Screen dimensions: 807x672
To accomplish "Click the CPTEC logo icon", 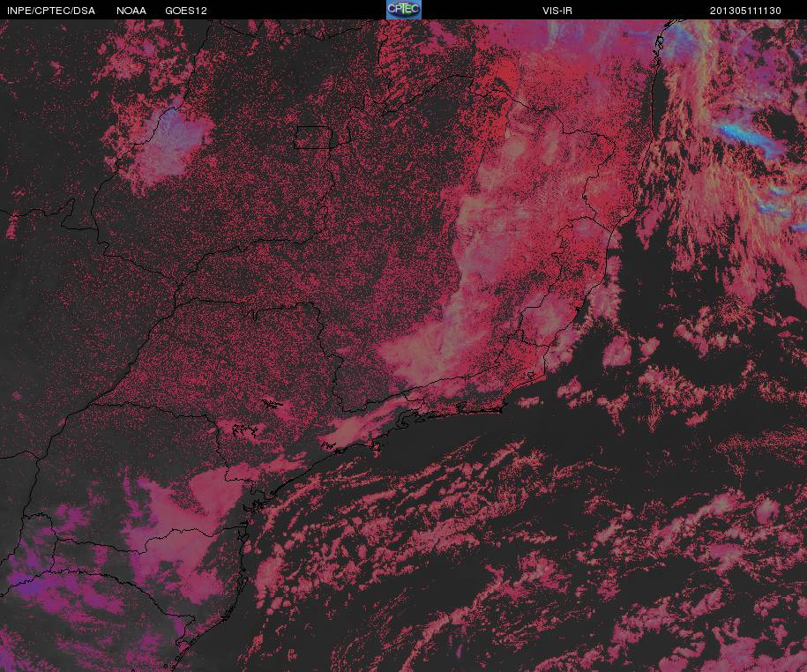I will 404,10.
